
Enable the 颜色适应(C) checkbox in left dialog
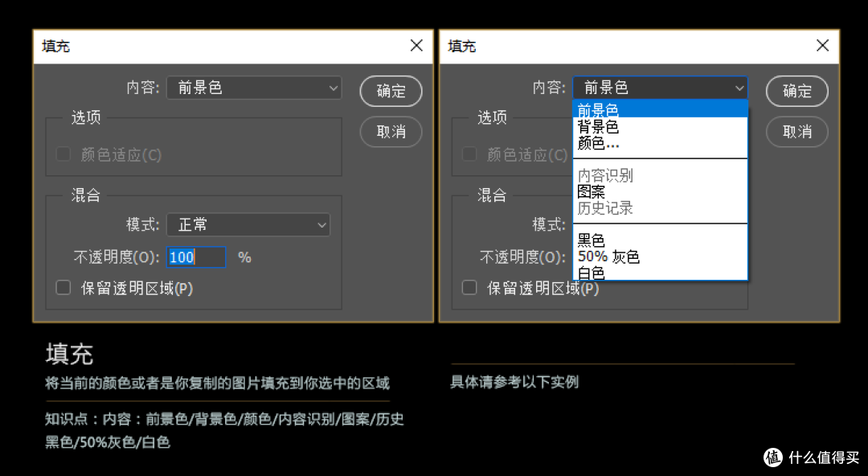63,153
